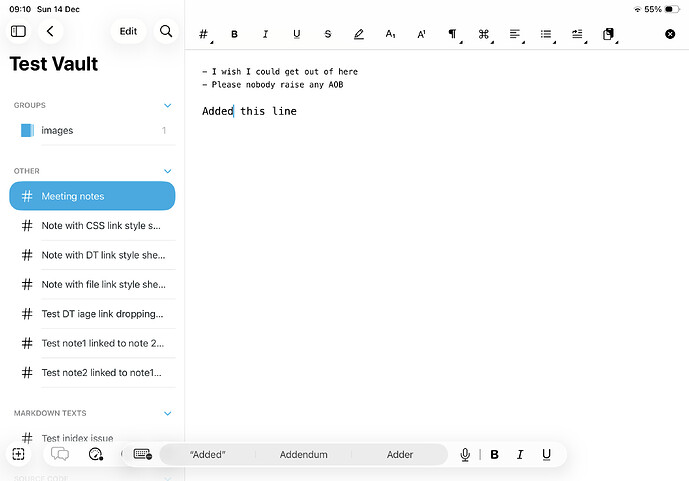Select the Meeting notes item
Viewport: 689px width, 481px height.
click(92, 196)
